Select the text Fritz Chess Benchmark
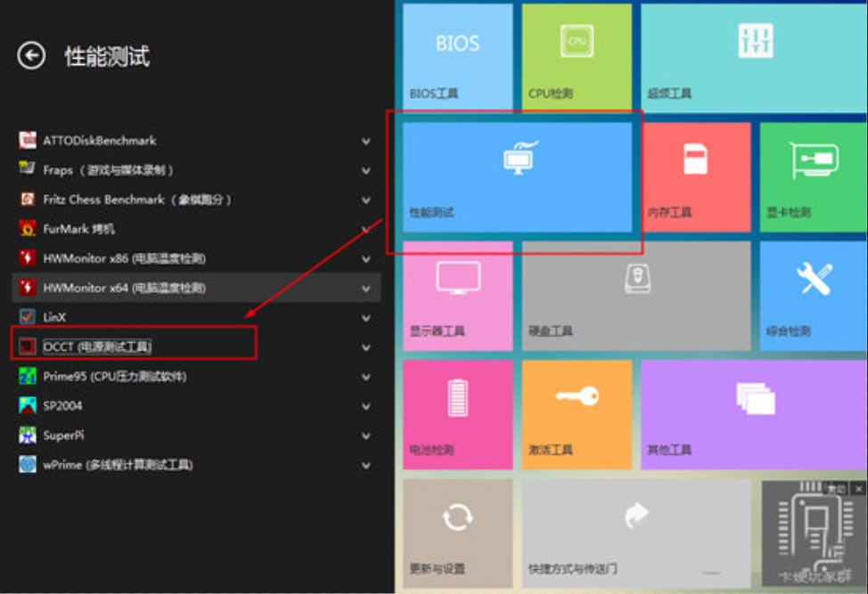This screenshot has width=868, height=594. pyautogui.click(x=103, y=199)
